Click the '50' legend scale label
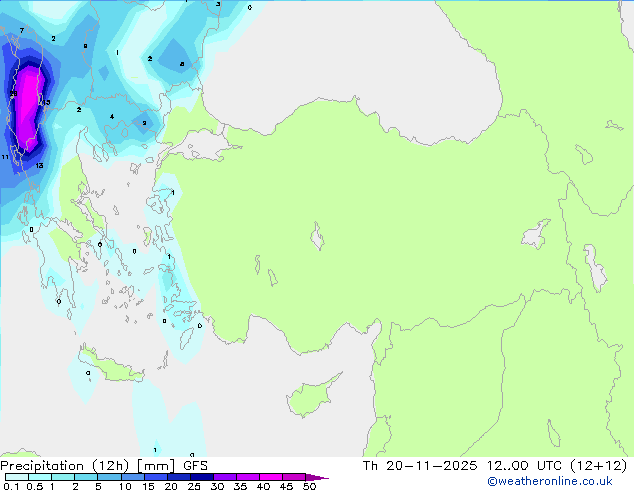The image size is (634, 490). (x=309, y=486)
